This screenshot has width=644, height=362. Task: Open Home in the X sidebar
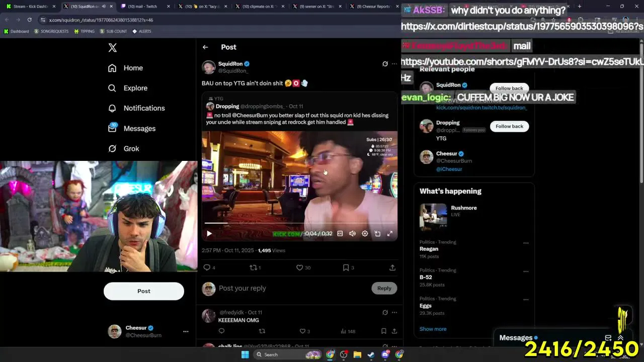click(x=126, y=68)
